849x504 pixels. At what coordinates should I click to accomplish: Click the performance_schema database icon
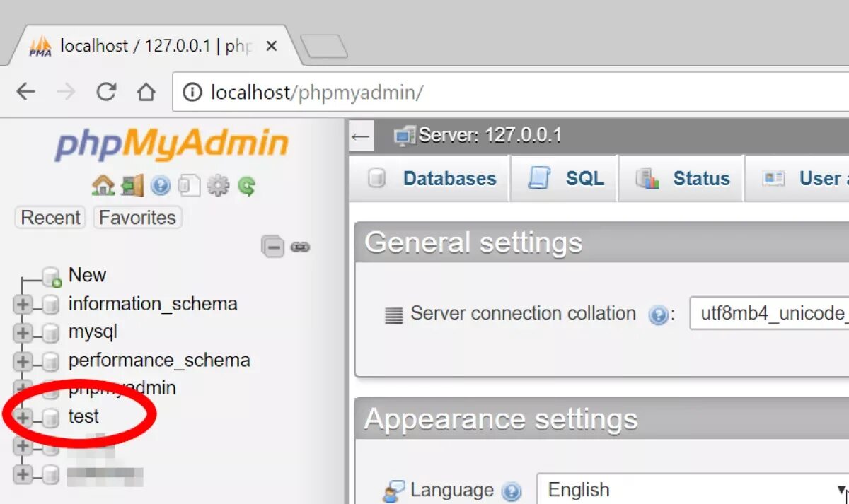[50, 361]
